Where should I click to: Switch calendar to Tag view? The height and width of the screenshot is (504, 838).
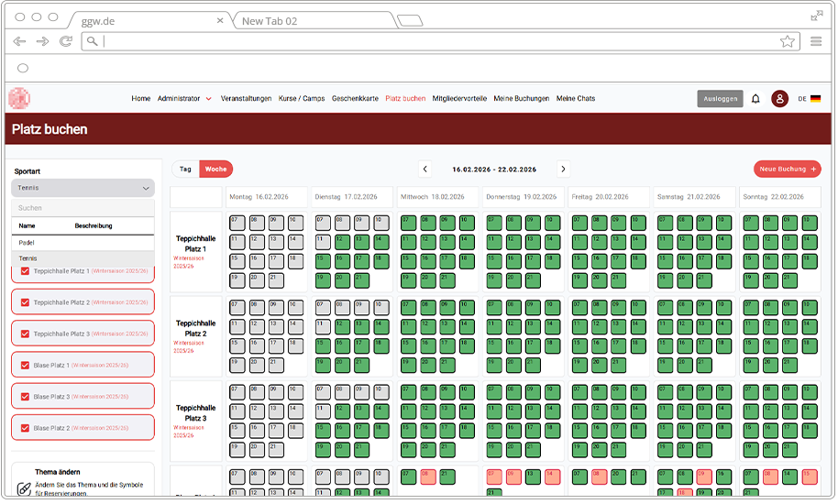tap(185, 170)
